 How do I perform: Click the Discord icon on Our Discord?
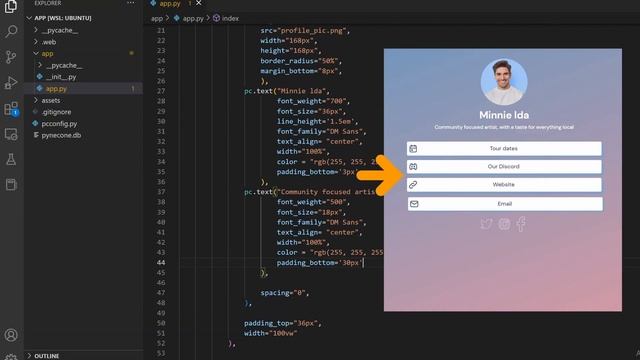tap(413, 167)
